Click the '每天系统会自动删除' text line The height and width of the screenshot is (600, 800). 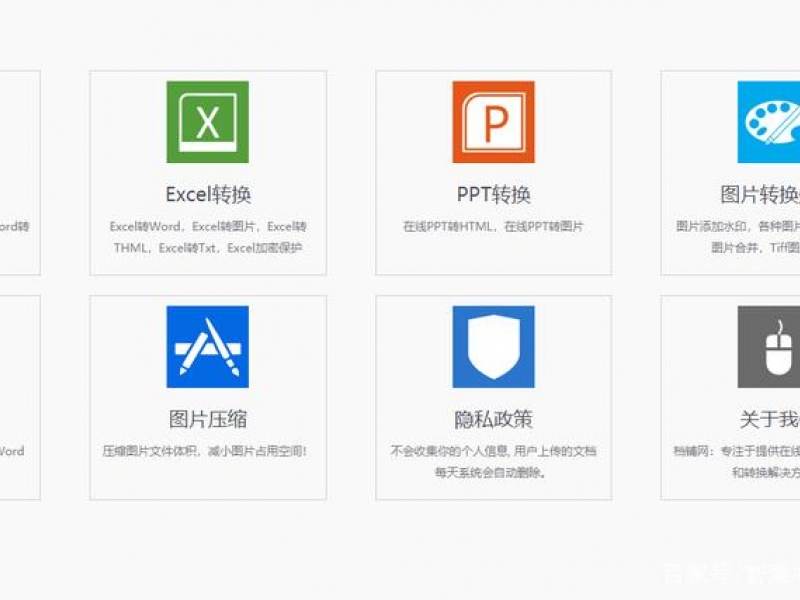point(491,473)
